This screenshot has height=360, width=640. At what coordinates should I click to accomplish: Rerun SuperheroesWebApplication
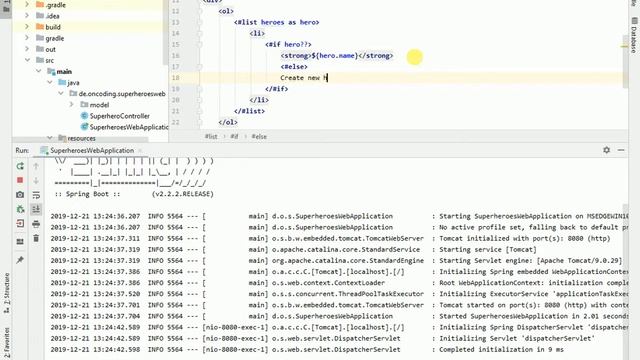(20, 166)
